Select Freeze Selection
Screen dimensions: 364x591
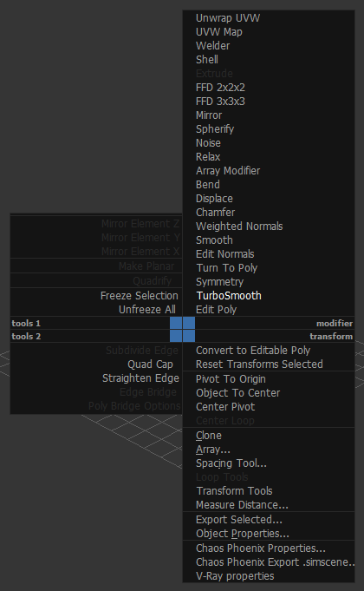tap(140, 295)
